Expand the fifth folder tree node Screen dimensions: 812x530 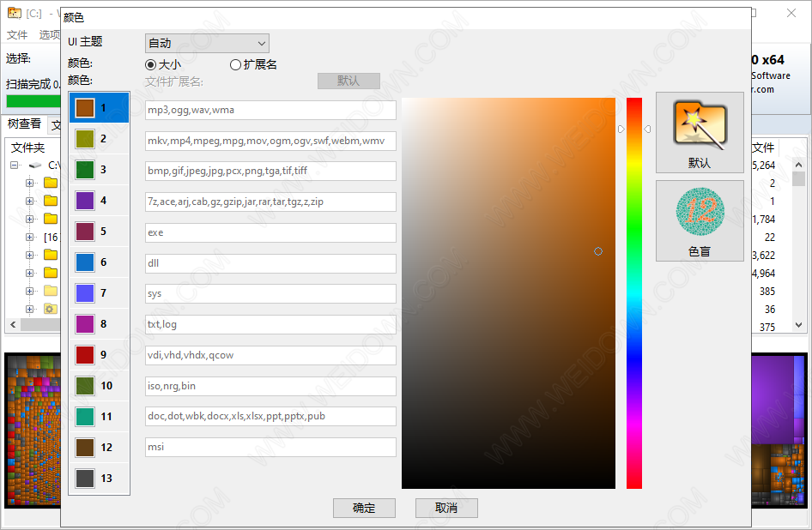click(29, 256)
